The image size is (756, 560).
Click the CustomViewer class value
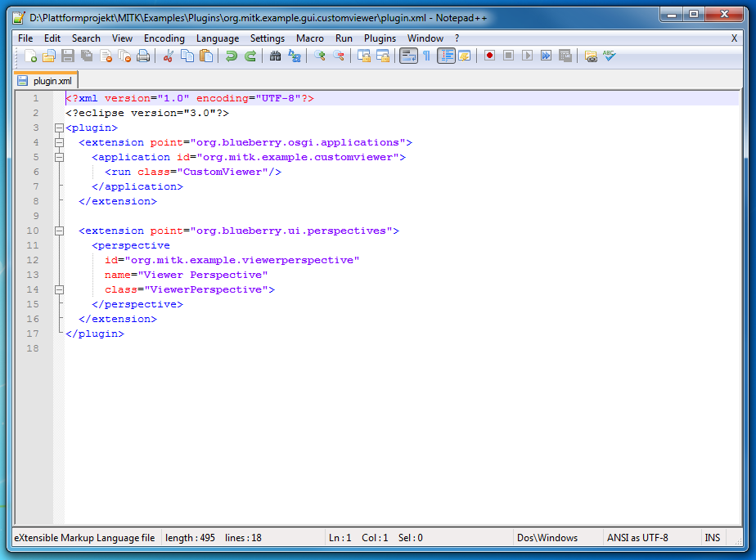(x=223, y=172)
